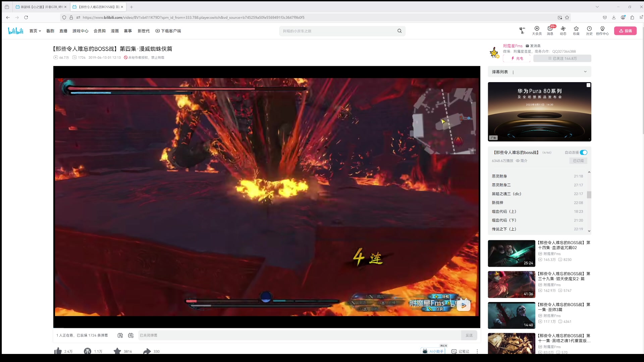Expand playlist 简介 description
The image size is (644, 362).
(x=522, y=161)
